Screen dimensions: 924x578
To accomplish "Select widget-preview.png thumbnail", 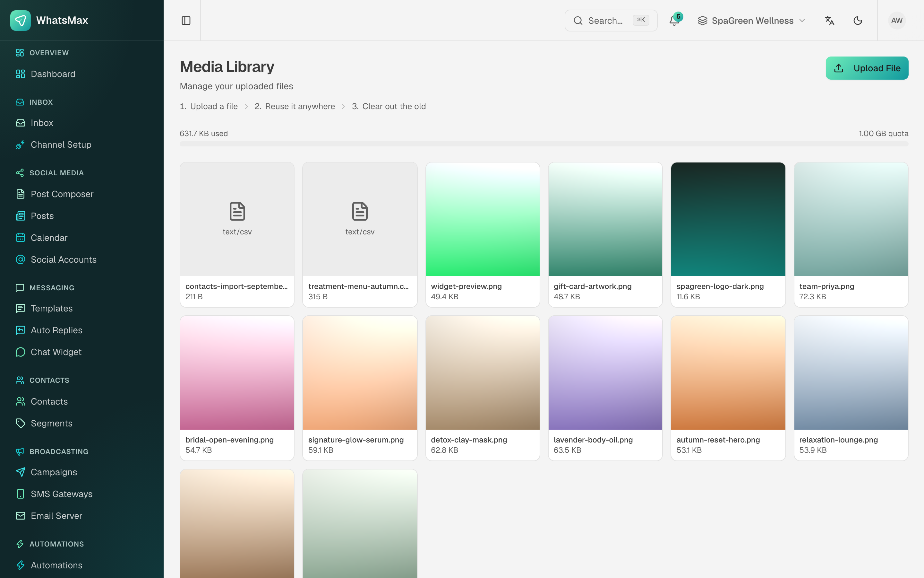I will (483, 219).
